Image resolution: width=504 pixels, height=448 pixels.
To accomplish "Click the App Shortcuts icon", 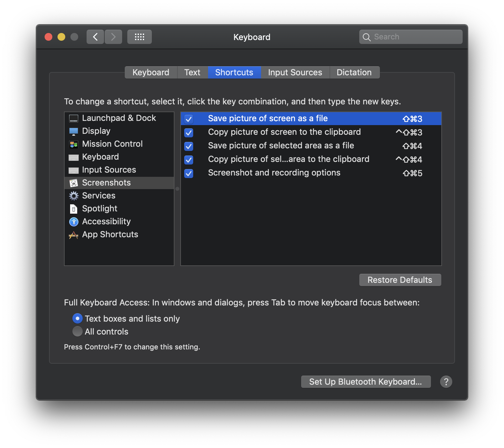I will point(74,235).
